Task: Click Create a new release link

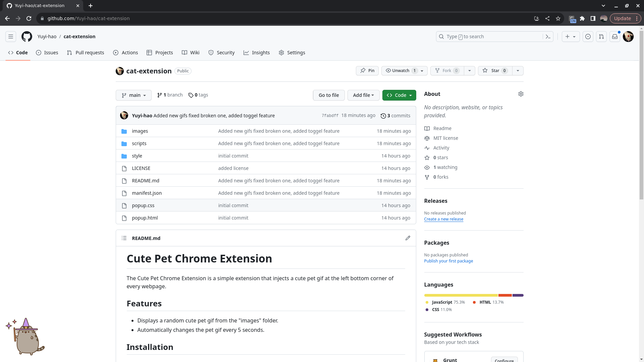Action: click(443, 219)
